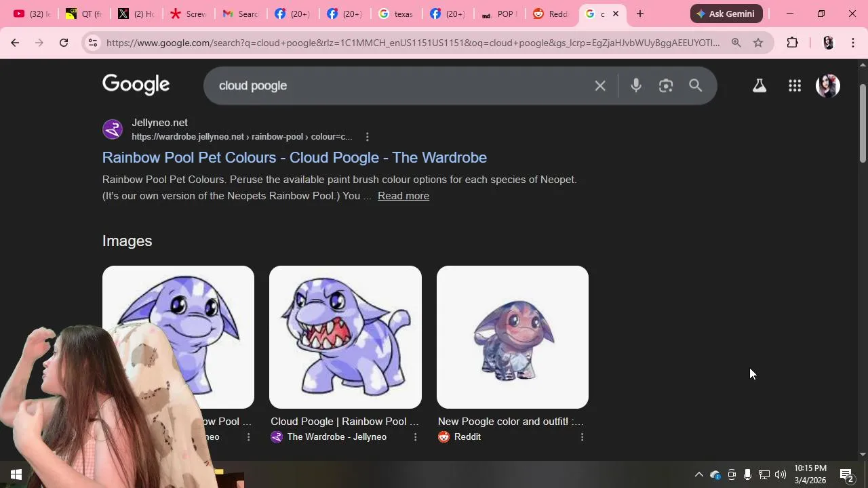Search by image with Google Lens

click(666, 85)
